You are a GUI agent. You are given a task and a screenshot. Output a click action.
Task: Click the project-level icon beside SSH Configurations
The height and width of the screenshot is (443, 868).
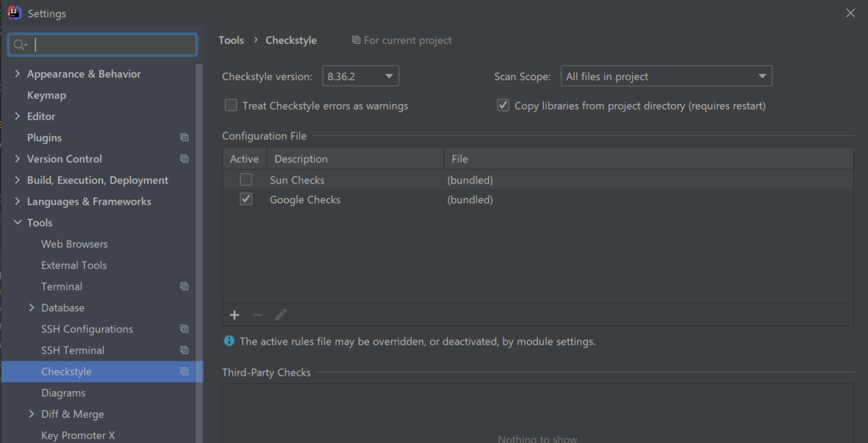click(184, 329)
